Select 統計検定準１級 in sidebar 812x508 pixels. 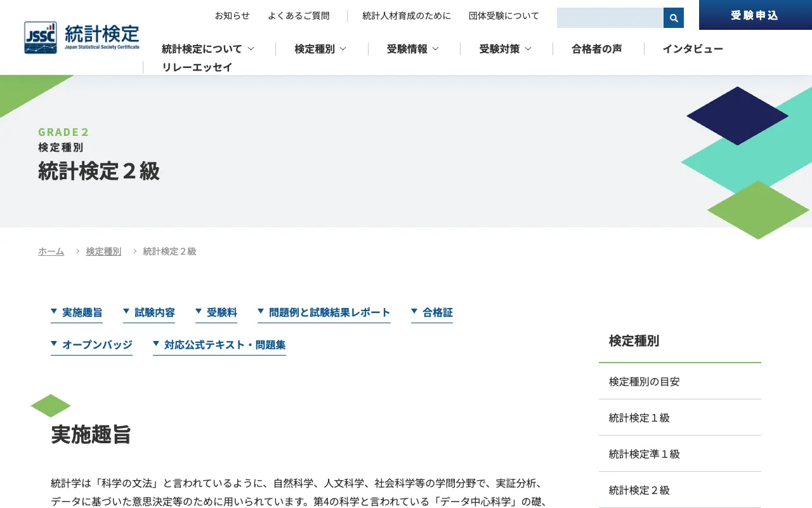tap(680, 454)
